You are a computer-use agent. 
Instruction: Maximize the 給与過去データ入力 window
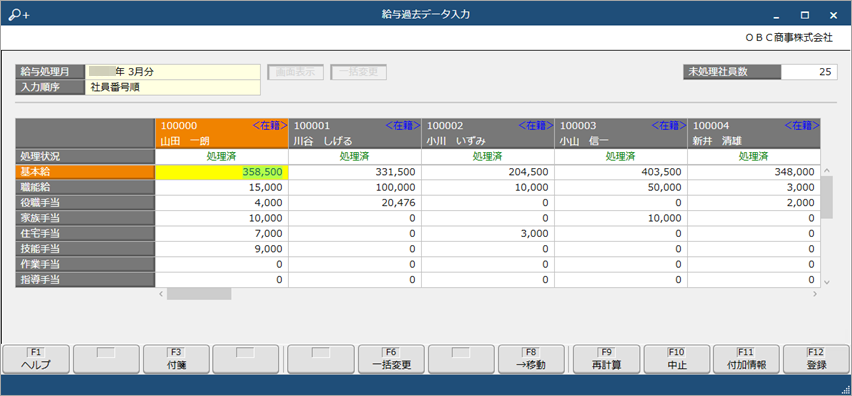[x=805, y=15]
